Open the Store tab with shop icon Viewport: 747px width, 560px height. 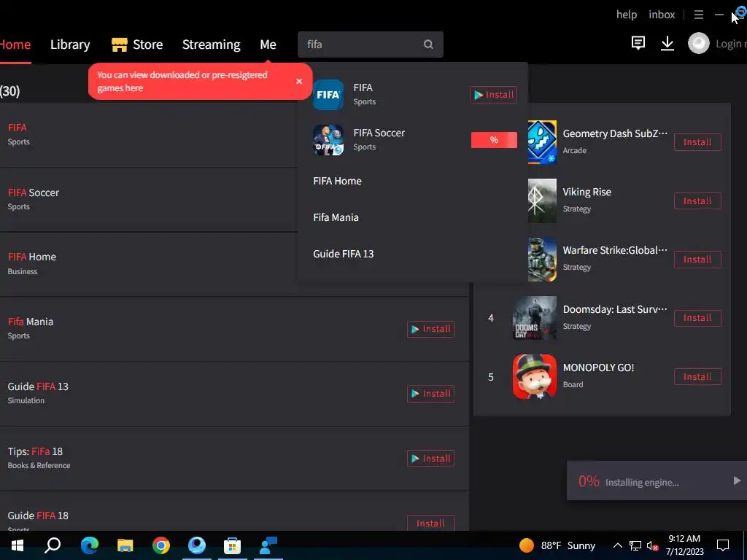(x=137, y=44)
